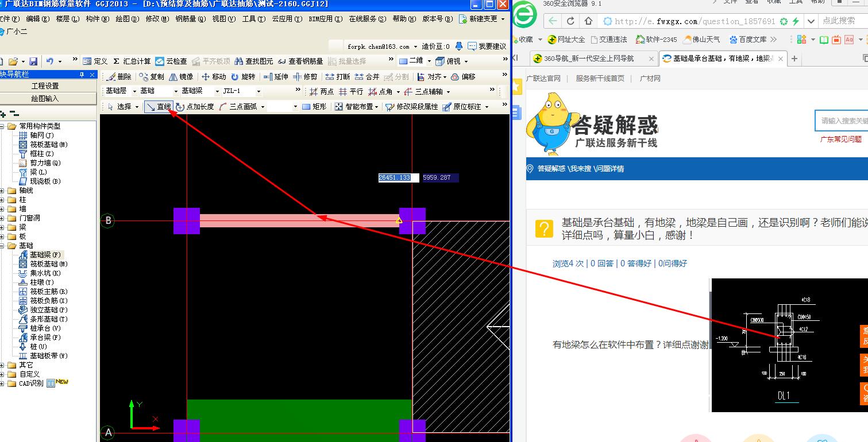The image size is (868, 442).
Task: Click the Delete (删除) tool in the edit toolbar
Action: [119, 76]
